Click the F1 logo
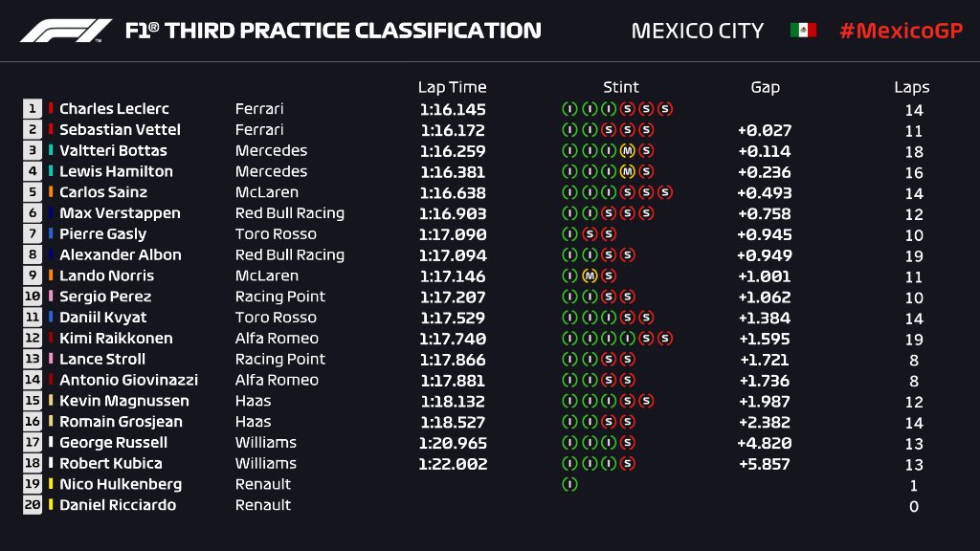 coord(66,31)
